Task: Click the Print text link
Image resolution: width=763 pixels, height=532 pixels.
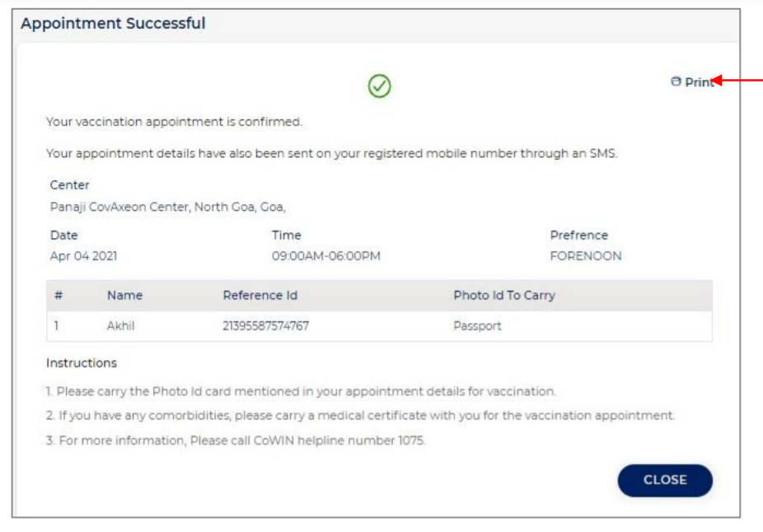Action: point(699,82)
